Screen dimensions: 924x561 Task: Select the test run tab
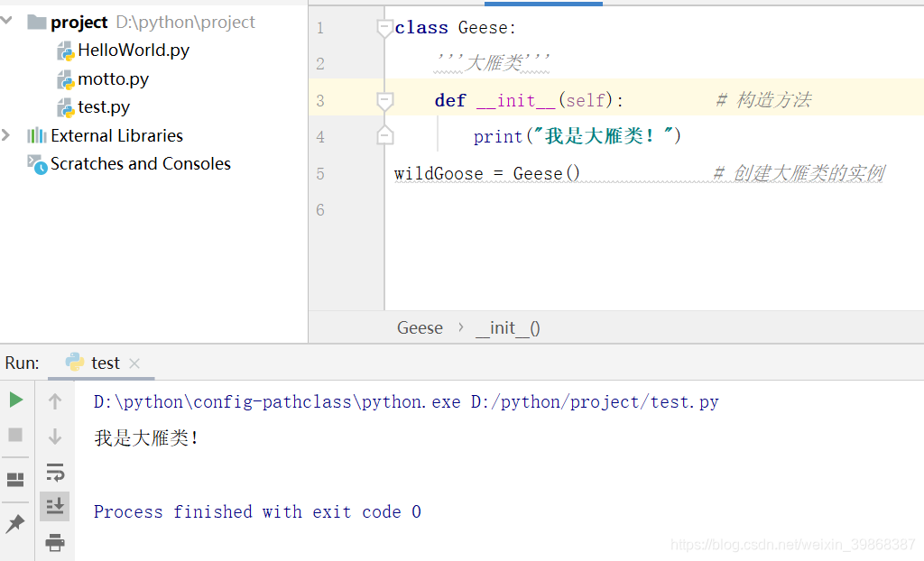tap(101, 363)
